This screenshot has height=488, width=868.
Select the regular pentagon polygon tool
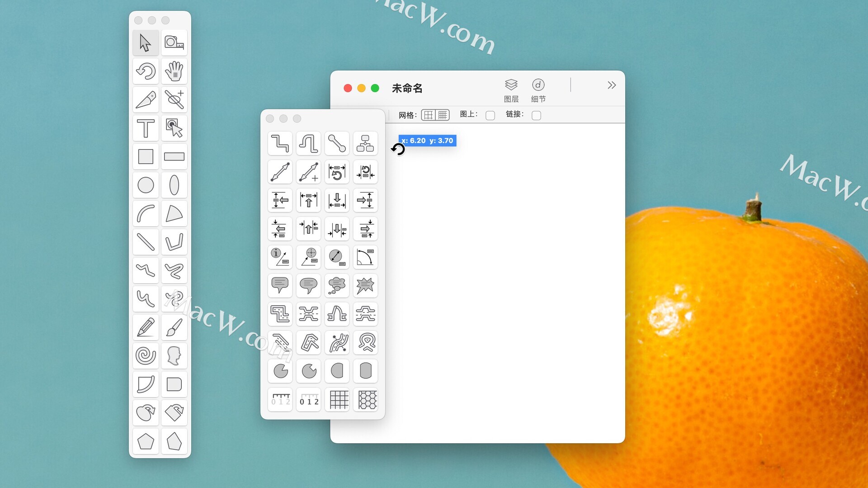[146, 441]
